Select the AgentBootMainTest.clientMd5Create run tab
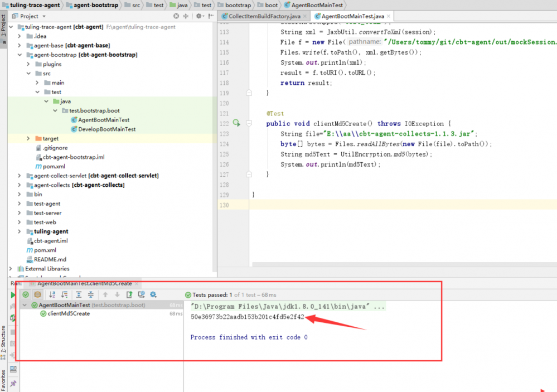This screenshot has width=557, height=392. pyautogui.click(x=84, y=283)
